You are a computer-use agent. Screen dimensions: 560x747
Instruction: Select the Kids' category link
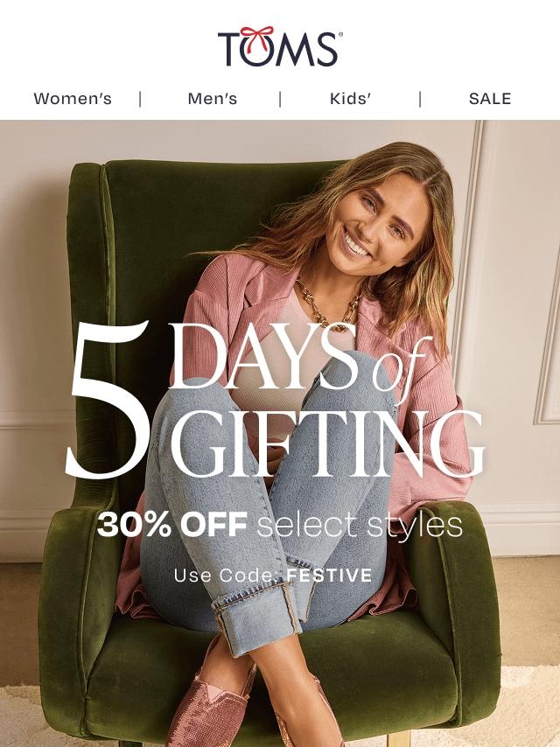350,99
